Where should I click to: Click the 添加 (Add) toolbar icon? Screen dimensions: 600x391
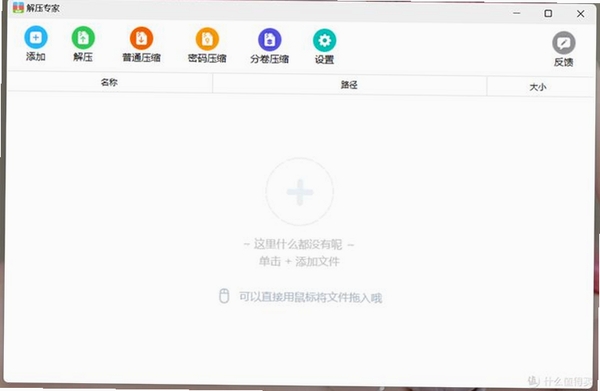coord(36,37)
